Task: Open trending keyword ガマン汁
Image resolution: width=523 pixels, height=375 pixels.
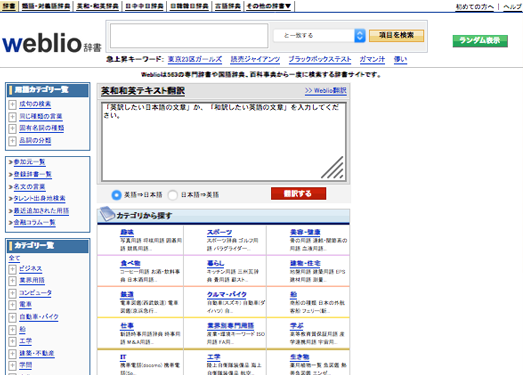Action: click(372, 59)
